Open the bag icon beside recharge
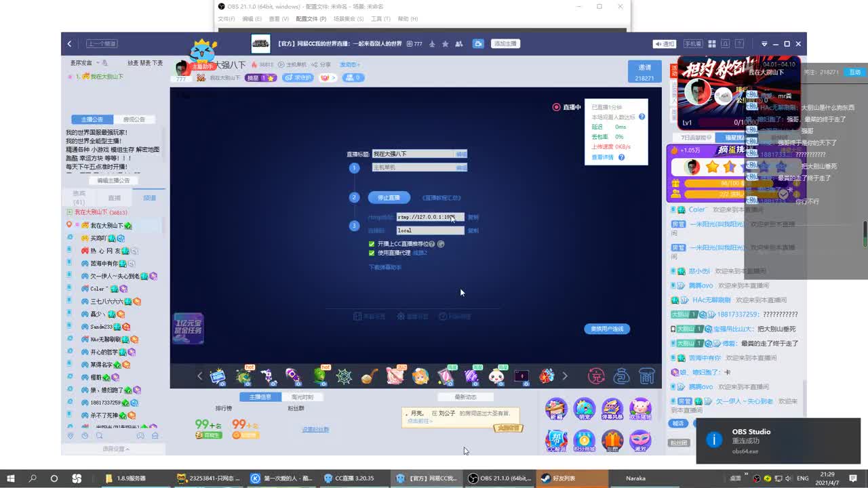 (x=621, y=375)
